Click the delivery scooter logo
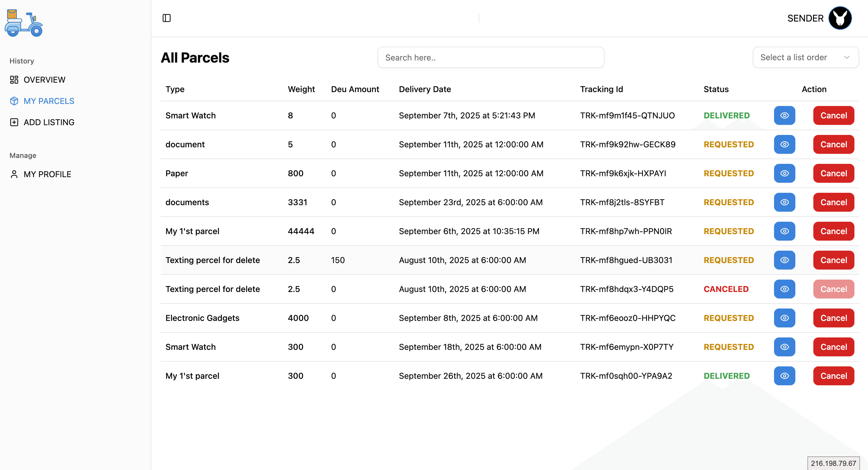868x470 pixels. coord(24,23)
